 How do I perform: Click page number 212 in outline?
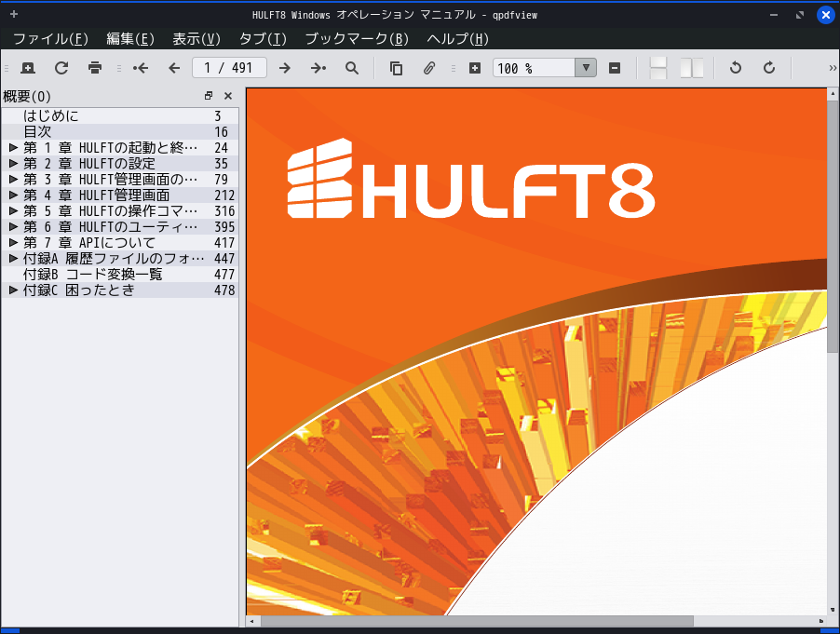point(224,195)
